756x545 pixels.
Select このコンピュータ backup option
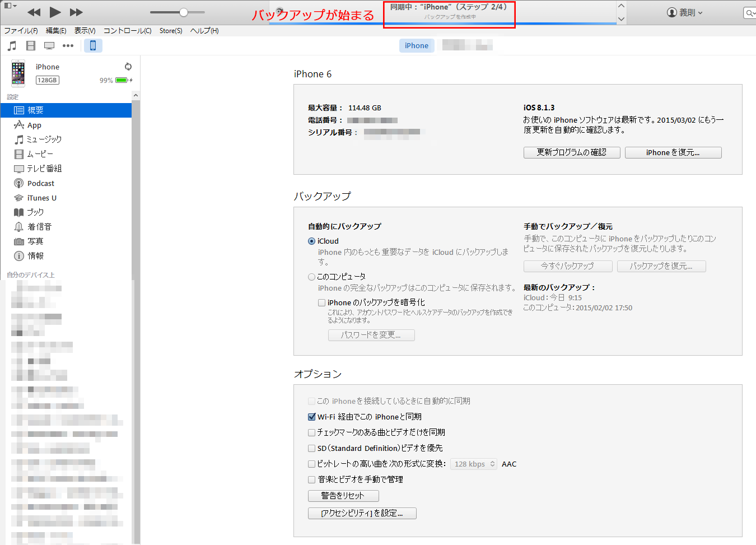tap(311, 277)
